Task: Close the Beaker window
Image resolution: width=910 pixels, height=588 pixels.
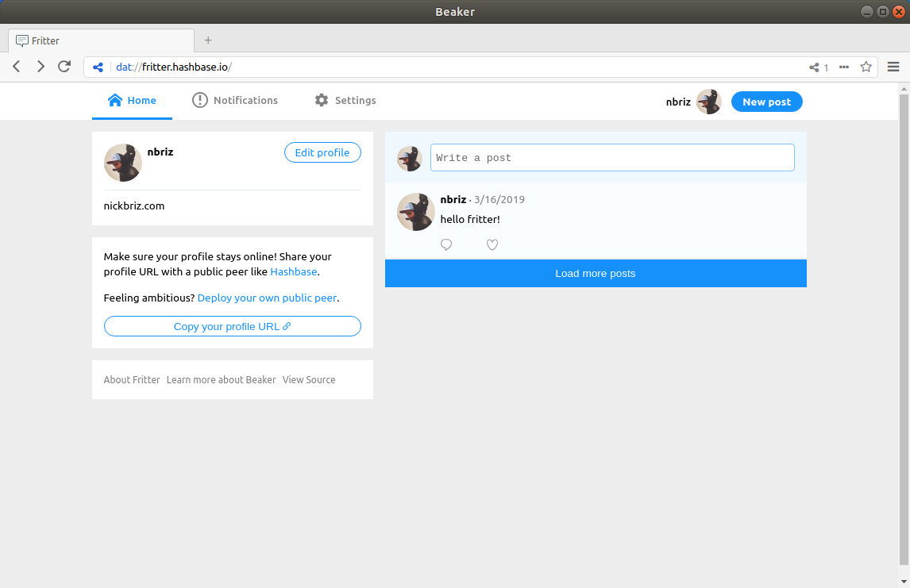Action: (899, 12)
